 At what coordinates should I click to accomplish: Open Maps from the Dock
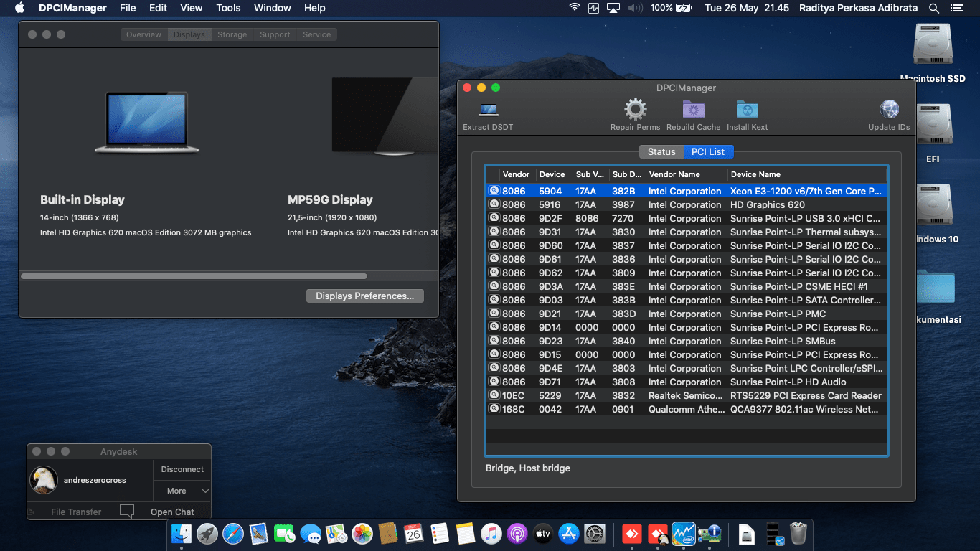336,534
